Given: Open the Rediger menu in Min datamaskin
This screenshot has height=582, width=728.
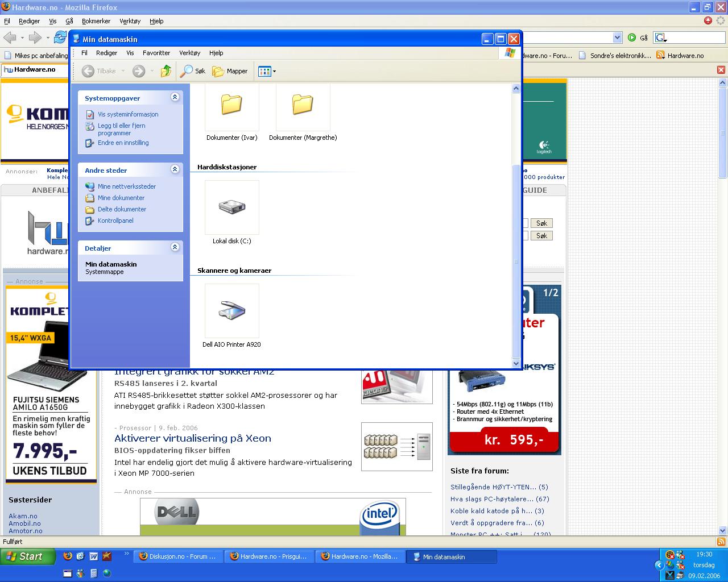Looking at the screenshot, I should coord(106,53).
